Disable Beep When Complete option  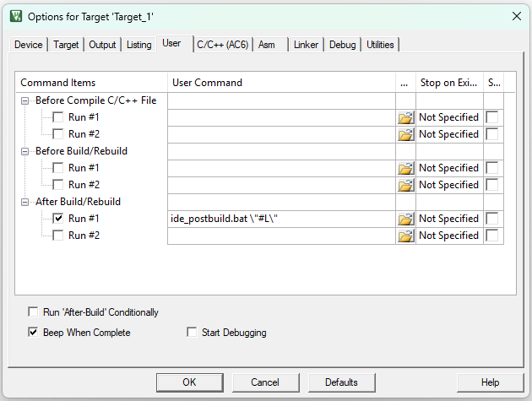pyautogui.click(x=33, y=332)
